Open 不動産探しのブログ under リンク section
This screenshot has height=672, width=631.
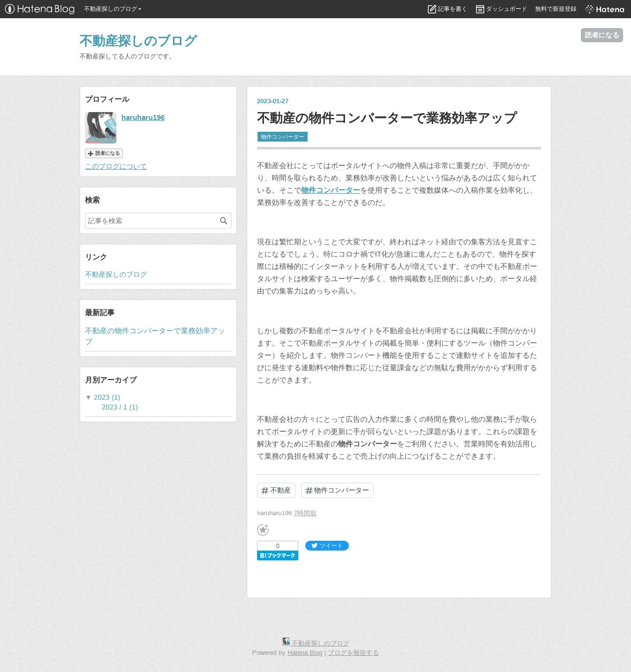pos(116,274)
